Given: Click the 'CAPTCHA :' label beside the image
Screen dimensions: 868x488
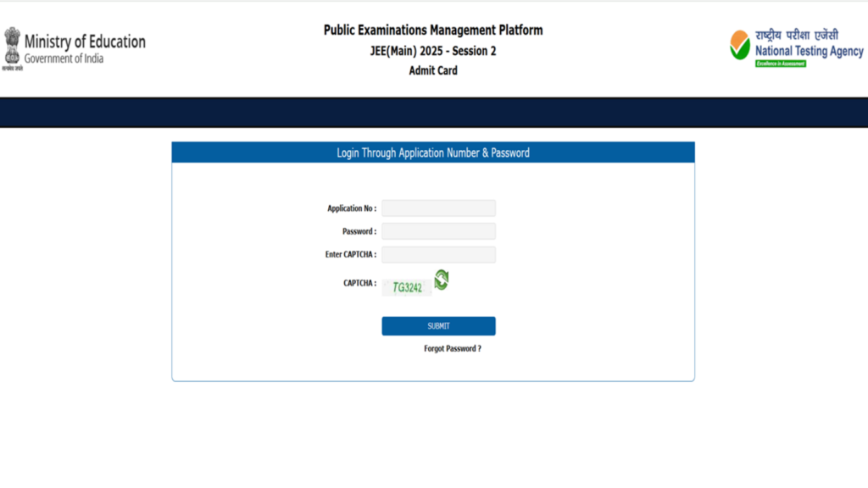Looking at the screenshot, I should [359, 283].
